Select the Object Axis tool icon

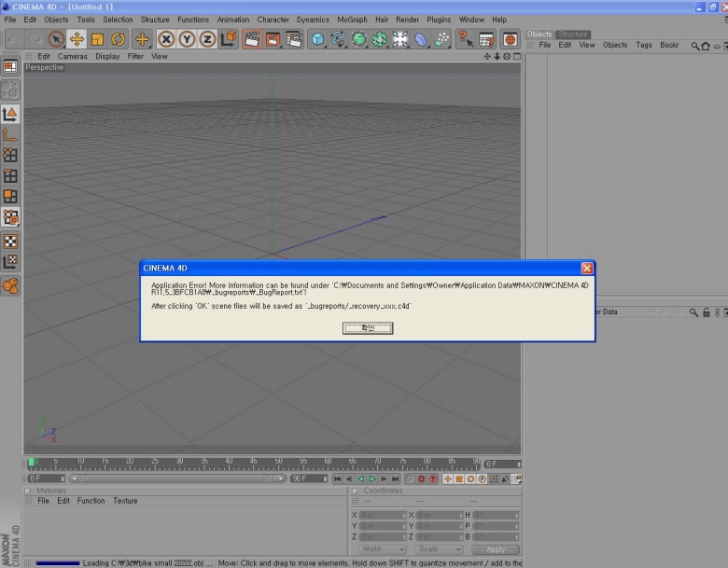(10, 134)
